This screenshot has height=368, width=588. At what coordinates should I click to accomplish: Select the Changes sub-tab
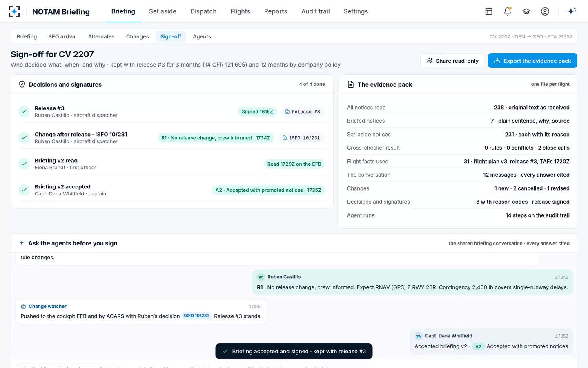138,36
